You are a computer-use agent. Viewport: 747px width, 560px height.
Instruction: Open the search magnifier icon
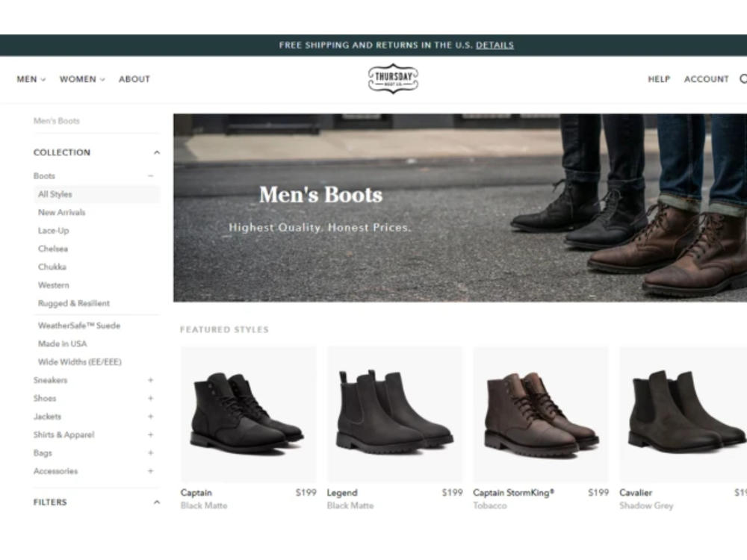pos(743,79)
